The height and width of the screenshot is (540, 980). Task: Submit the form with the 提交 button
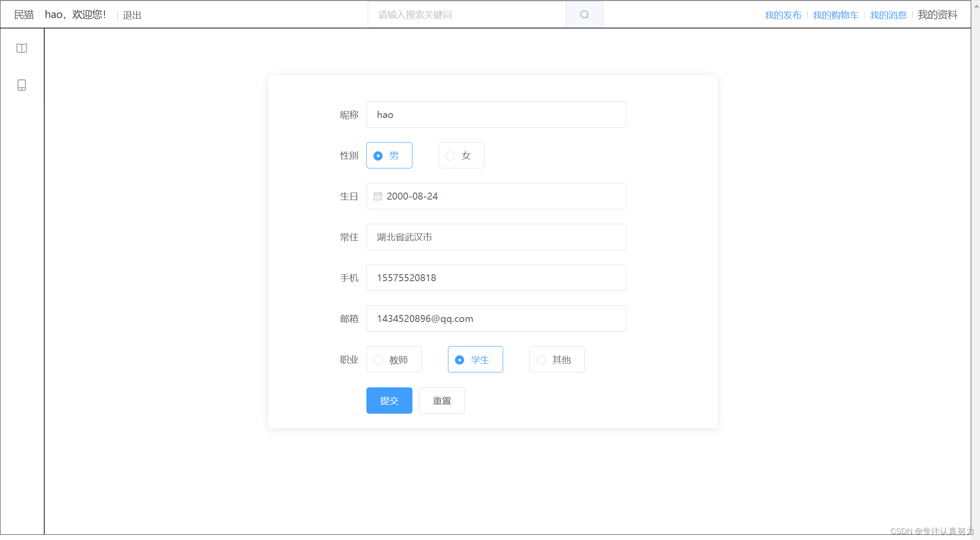(389, 401)
